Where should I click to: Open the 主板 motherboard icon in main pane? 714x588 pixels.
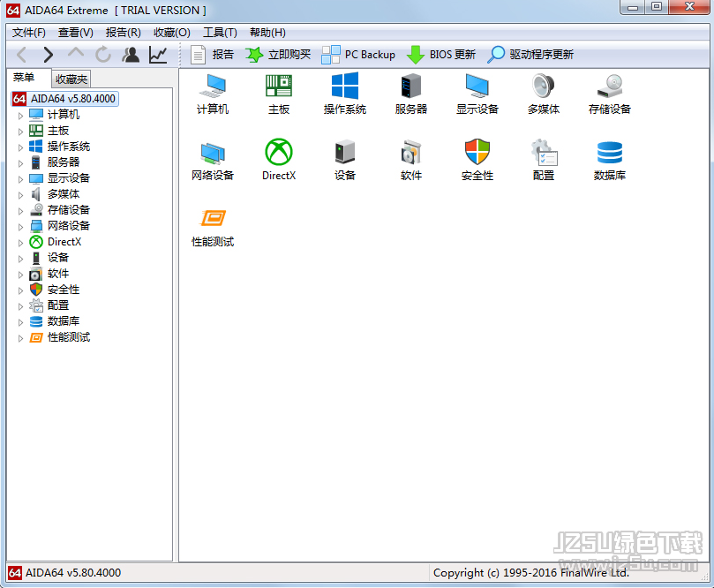279,94
